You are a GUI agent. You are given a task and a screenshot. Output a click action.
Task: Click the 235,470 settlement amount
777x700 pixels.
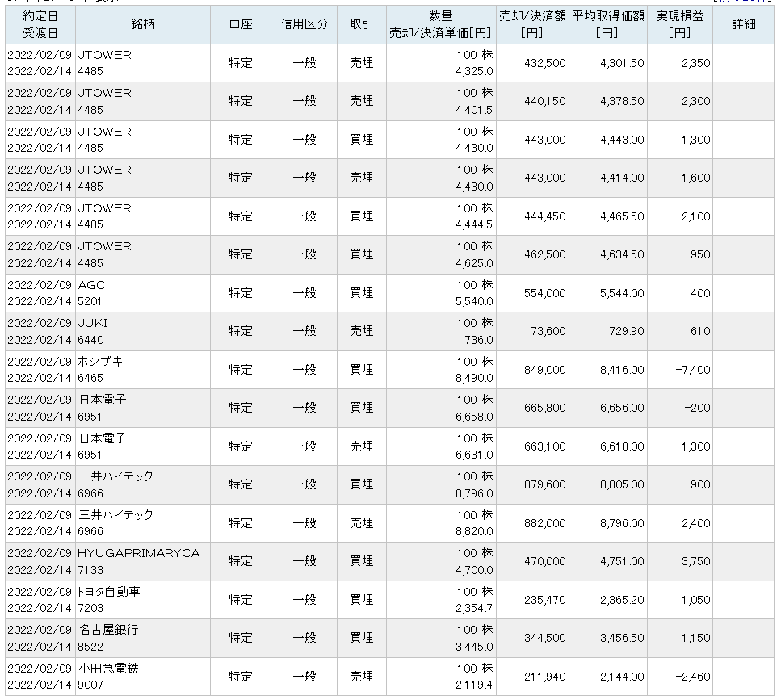544,601
